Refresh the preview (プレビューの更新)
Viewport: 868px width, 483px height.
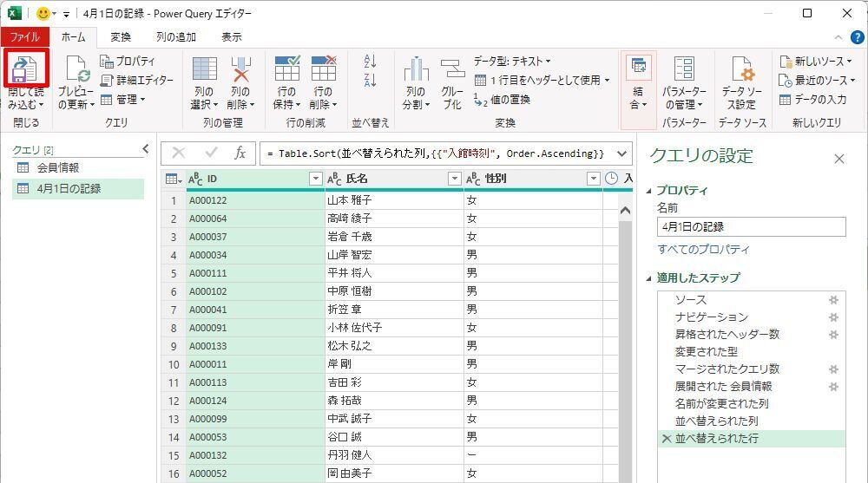[76, 82]
